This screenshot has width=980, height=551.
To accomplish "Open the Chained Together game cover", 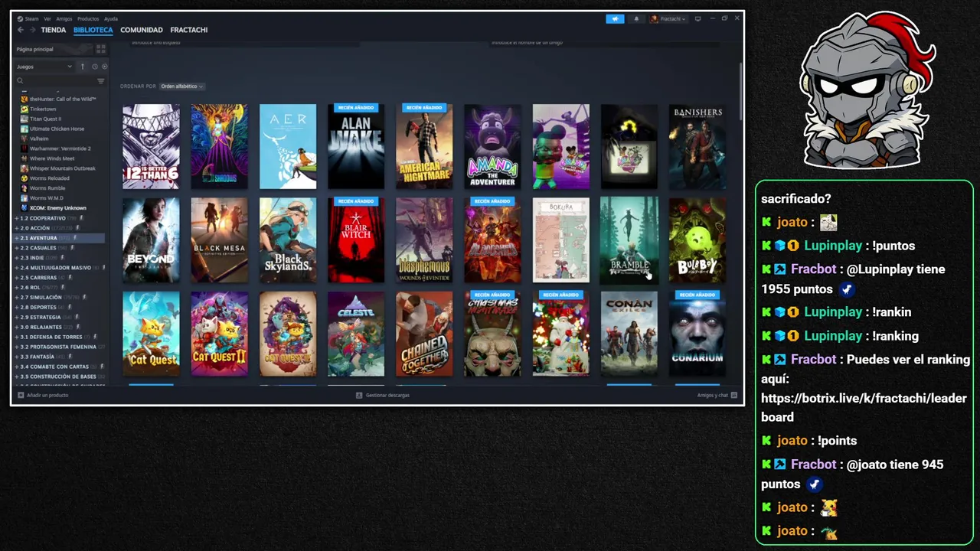I will click(x=424, y=334).
